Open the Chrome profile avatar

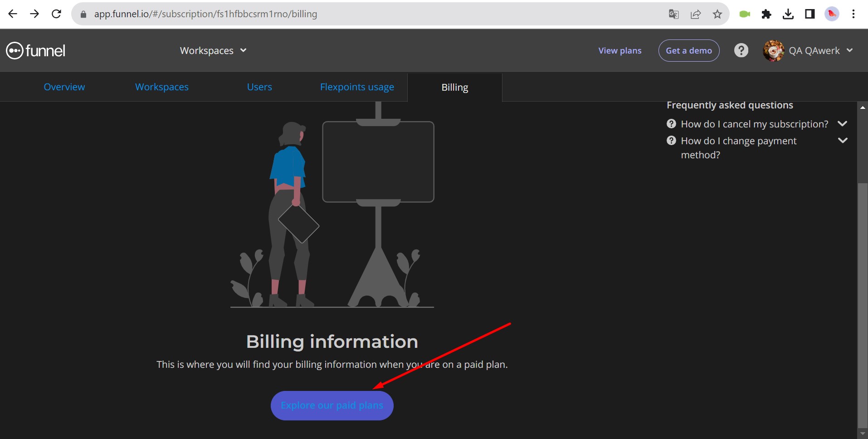(x=832, y=14)
